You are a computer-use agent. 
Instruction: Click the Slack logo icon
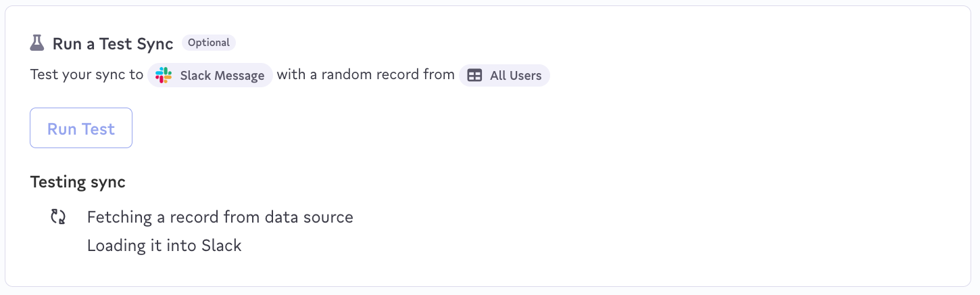point(164,75)
